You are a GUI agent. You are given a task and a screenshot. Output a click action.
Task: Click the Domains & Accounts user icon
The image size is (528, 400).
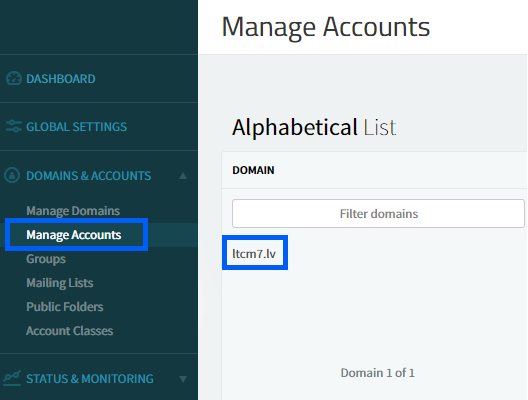pyautogui.click(x=12, y=175)
